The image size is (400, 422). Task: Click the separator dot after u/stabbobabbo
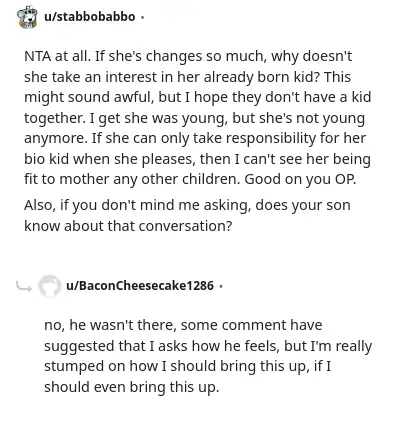pyautogui.click(x=143, y=17)
